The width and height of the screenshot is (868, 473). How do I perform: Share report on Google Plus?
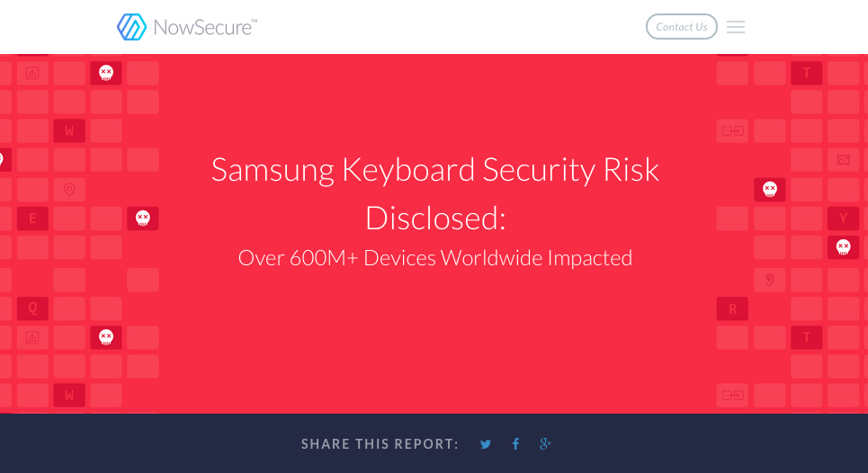545,443
